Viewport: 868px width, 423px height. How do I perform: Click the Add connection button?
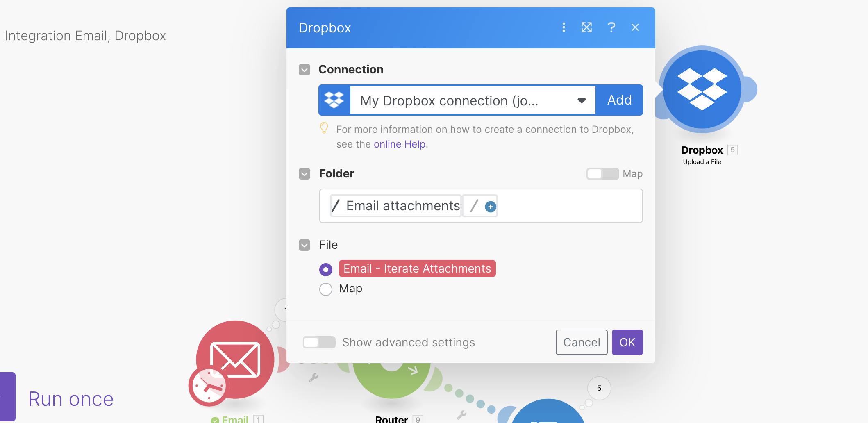[619, 100]
